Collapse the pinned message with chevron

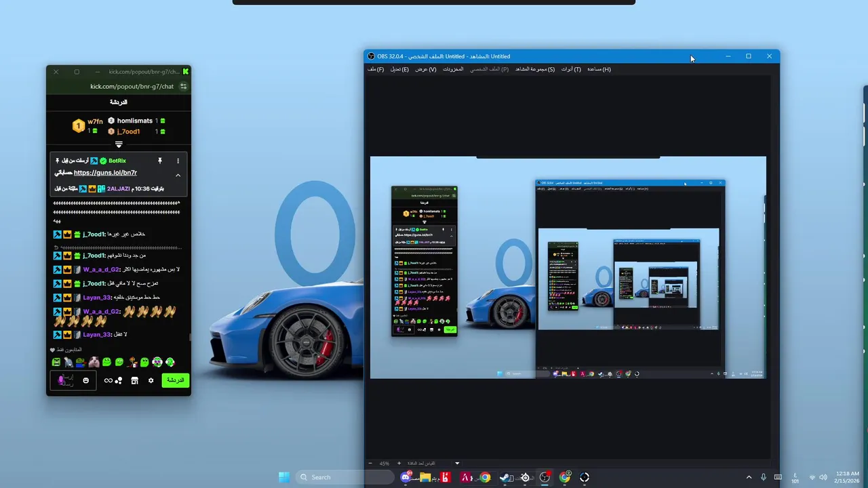(x=178, y=175)
